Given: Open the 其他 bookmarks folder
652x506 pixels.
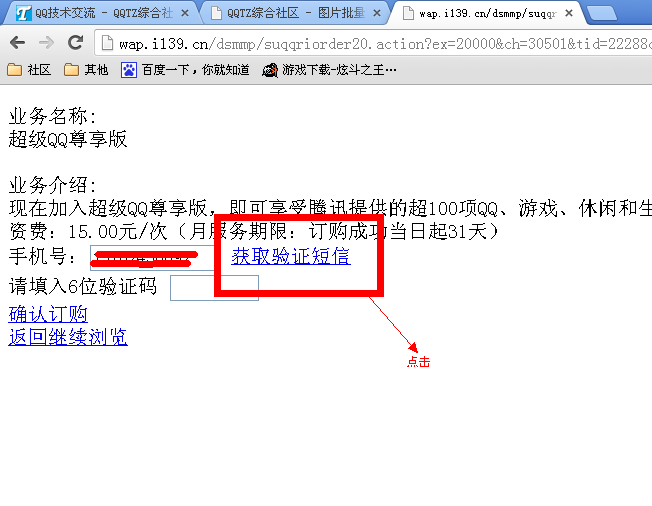Looking at the screenshot, I should coord(86,70).
